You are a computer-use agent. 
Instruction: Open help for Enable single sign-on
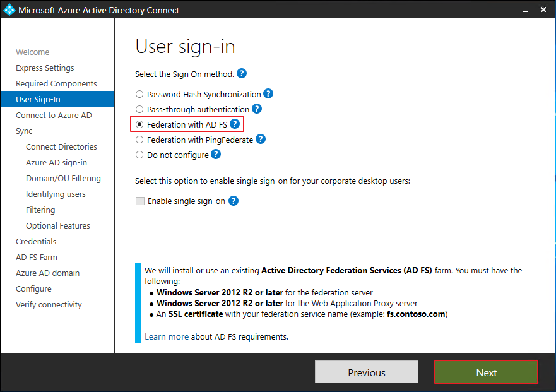tap(234, 201)
